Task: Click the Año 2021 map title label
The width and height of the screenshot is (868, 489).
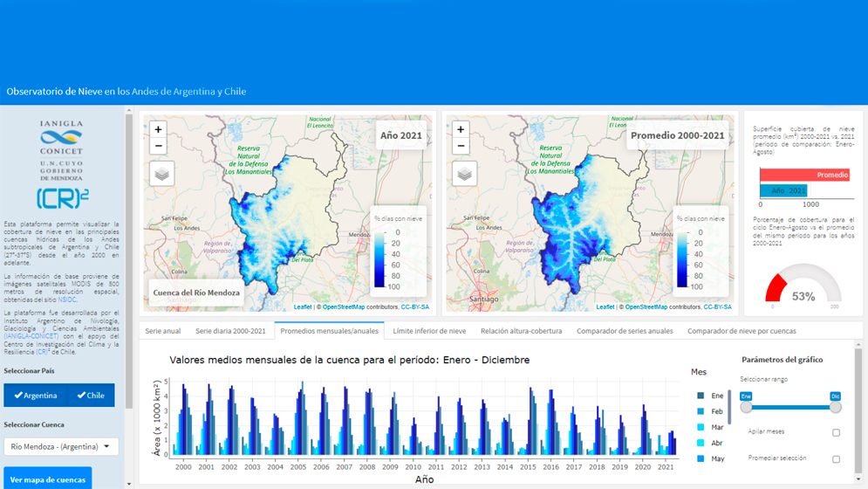Action: point(400,135)
